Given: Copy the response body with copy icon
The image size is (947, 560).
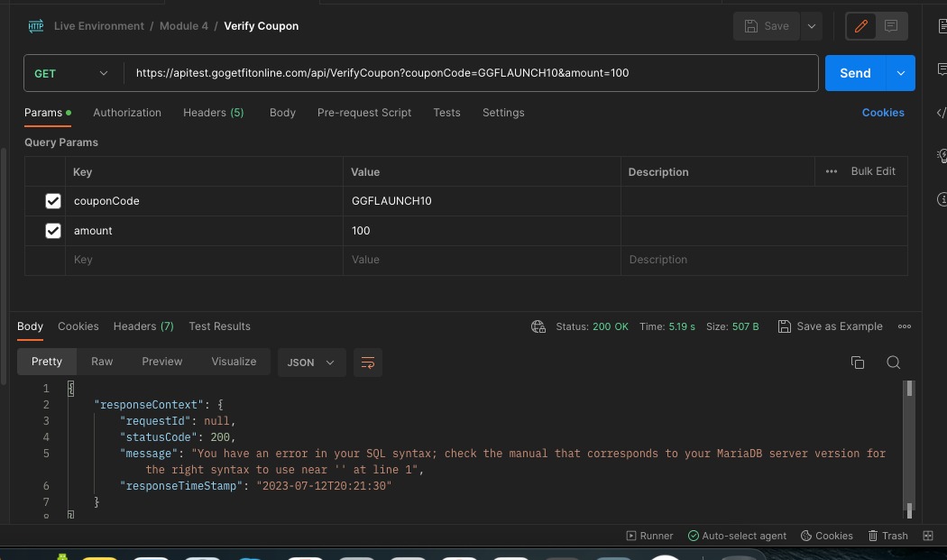Looking at the screenshot, I should [858, 363].
